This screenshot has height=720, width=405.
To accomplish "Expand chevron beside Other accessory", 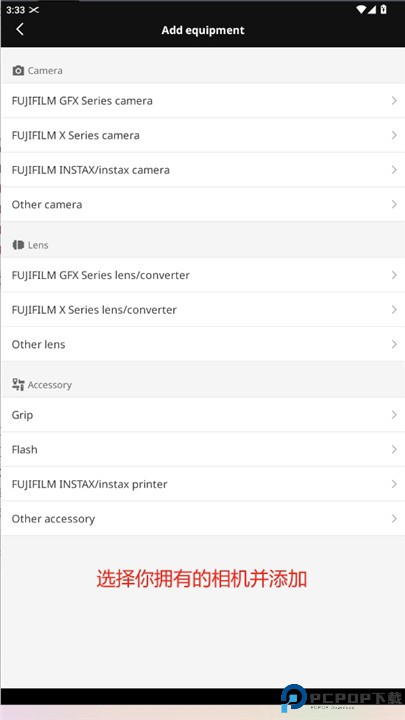I will click(x=394, y=519).
